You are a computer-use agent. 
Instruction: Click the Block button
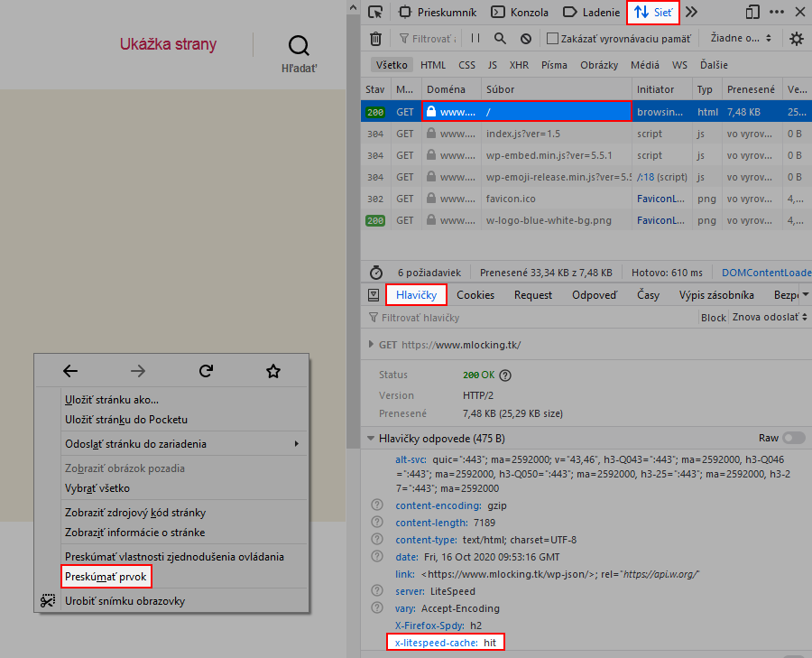point(713,318)
